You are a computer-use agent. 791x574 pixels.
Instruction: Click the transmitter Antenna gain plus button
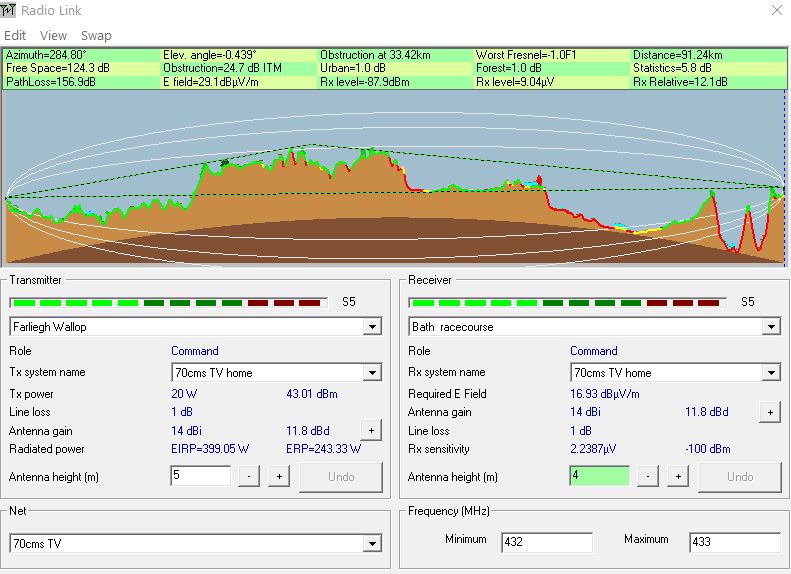371,431
